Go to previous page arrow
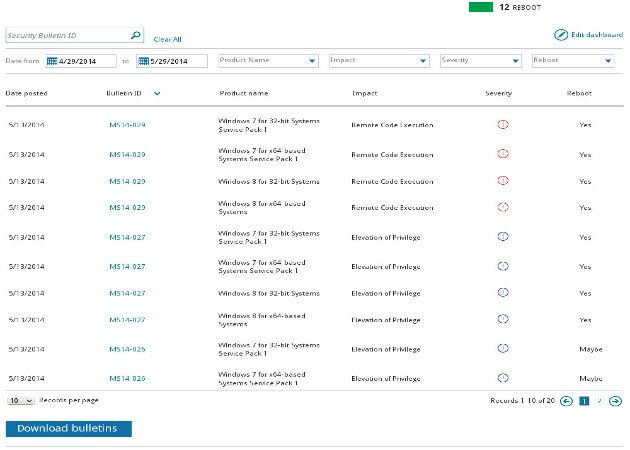The width and height of the screenshot is (630, 450). coord(566,400)
